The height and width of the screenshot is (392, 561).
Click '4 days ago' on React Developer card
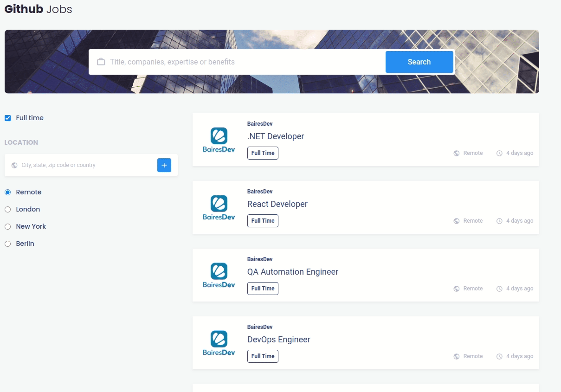[x=520, y=221]
